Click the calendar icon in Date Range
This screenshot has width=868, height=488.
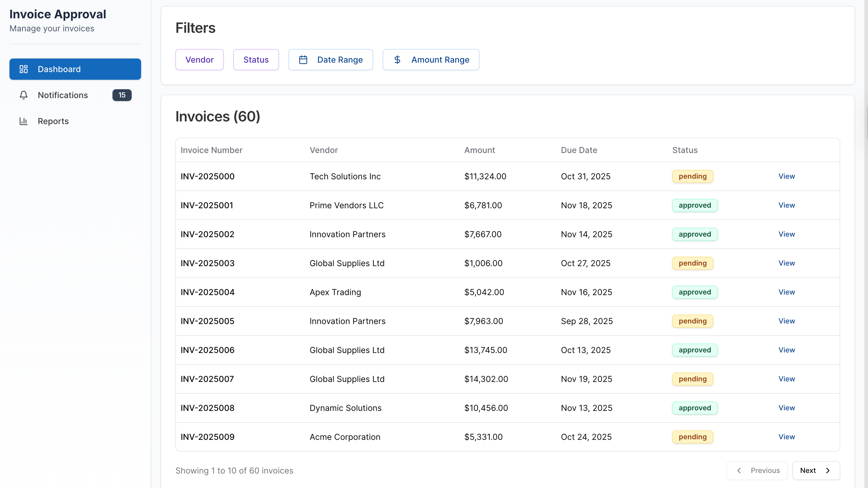click(x=303, y=60)
